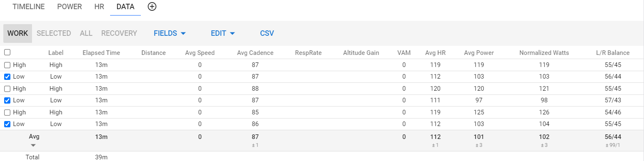644x161 pixels.
Task: Choose the SELECTED intervals filter
Action: (54, 33)
